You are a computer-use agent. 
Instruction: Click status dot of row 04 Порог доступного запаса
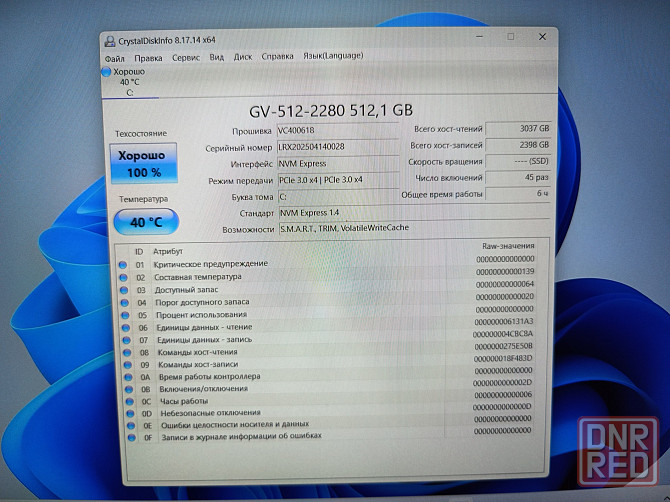pos(125,303)
